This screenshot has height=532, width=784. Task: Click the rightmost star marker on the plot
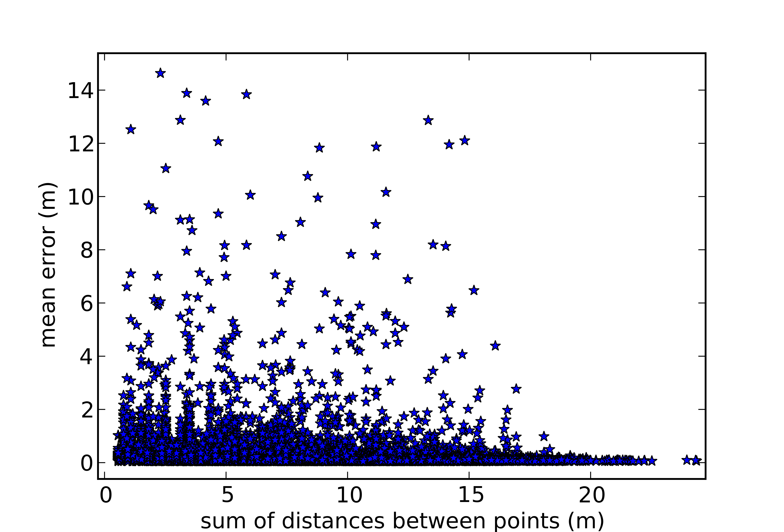click(x=696, y=461)
